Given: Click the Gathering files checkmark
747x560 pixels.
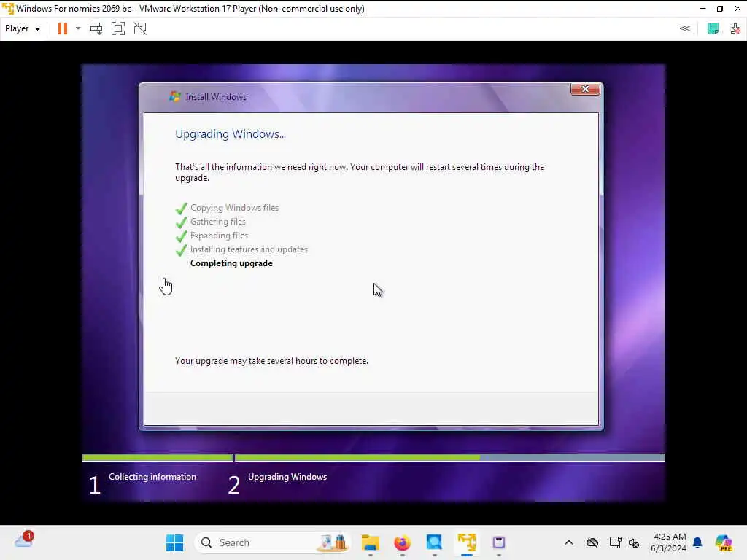Looking at the screenshot, I should coord(181,222).
